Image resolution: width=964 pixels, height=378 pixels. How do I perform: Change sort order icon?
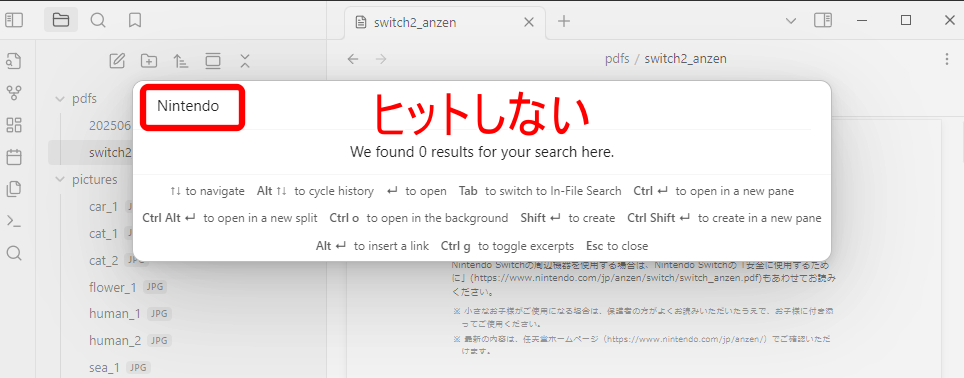click(x=181, y=60)
